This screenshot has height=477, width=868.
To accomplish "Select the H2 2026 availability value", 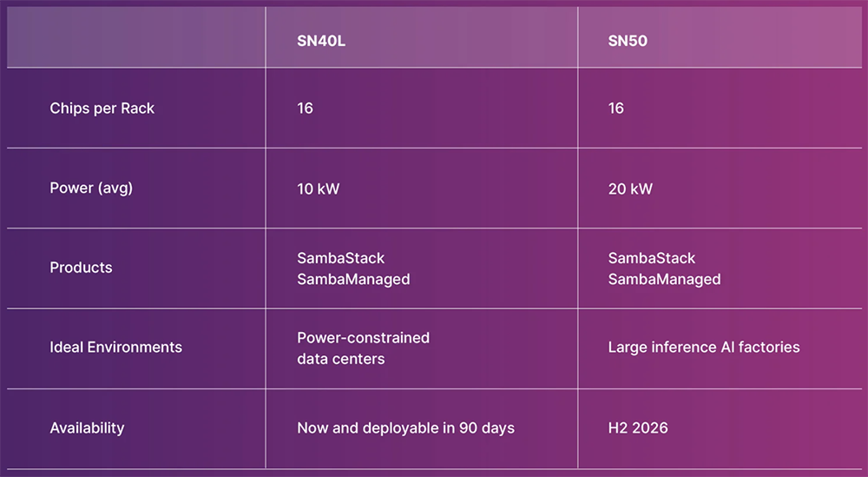I will pyautogui.click(x=638, y=427).
